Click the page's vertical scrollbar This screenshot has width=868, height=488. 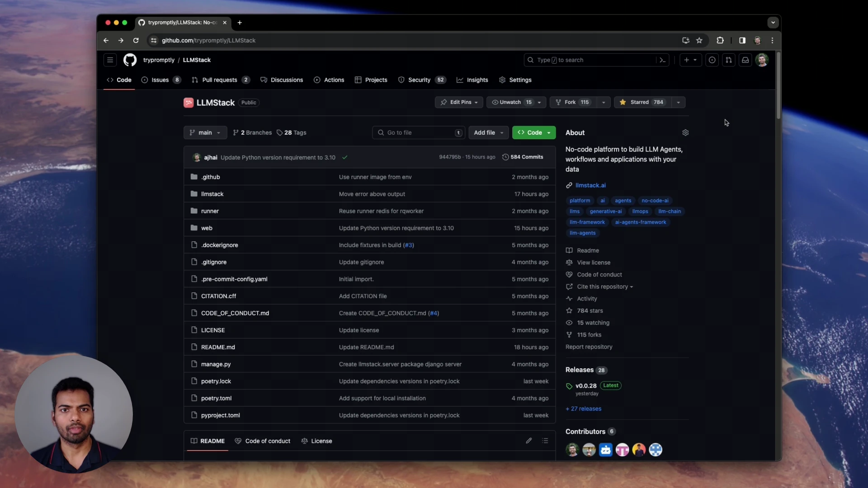778,86
